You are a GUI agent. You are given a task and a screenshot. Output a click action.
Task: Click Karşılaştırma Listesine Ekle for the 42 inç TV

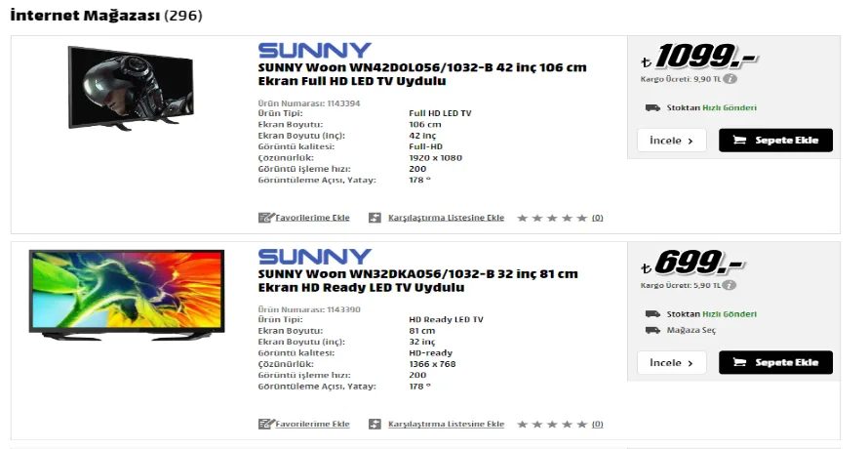pos(446,218)
